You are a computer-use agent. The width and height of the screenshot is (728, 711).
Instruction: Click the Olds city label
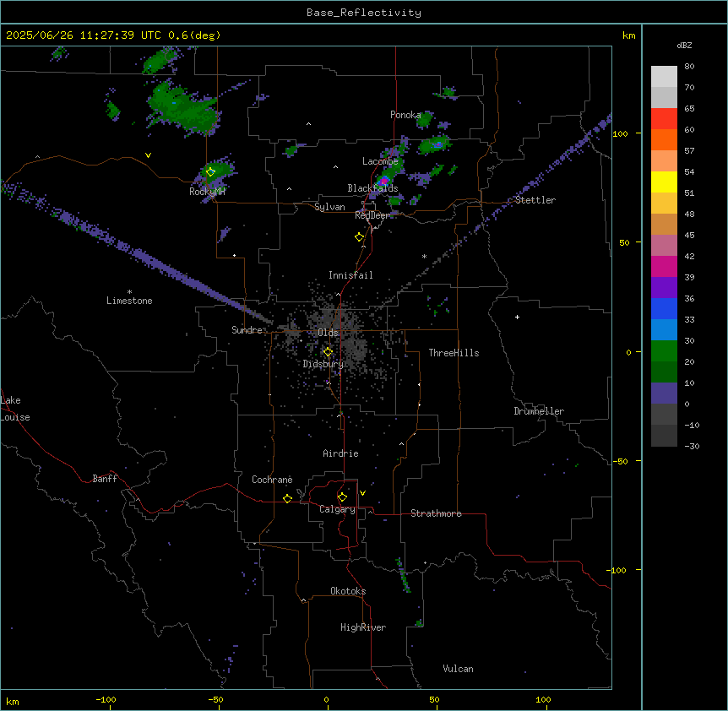coord(328,333)
